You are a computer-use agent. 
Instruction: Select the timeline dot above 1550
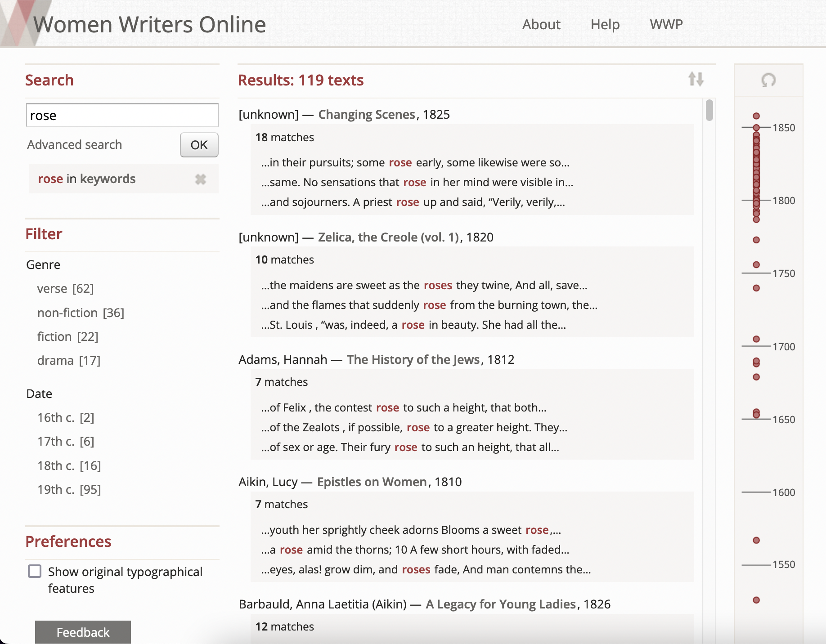coord(756,540)
